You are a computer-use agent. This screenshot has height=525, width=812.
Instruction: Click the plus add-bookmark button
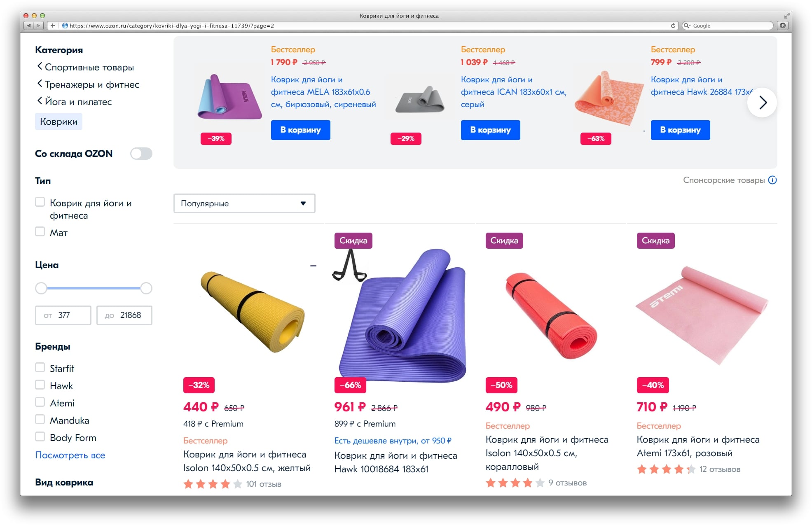point(52,26)
